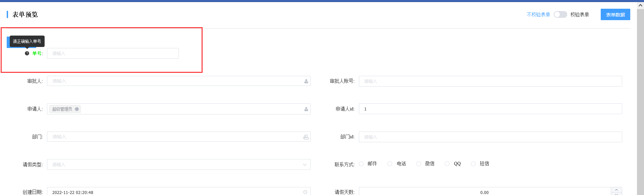644x195 pixels.
Task: Click the 创建日期 date field
Action: pos(179,192)
